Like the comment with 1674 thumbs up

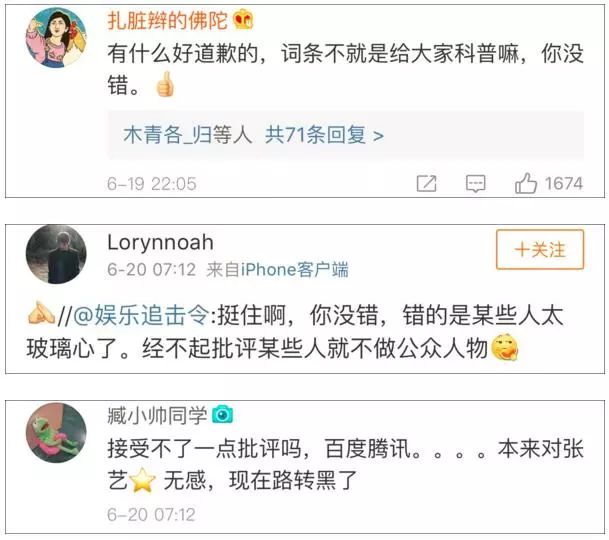tap(526, 183)
